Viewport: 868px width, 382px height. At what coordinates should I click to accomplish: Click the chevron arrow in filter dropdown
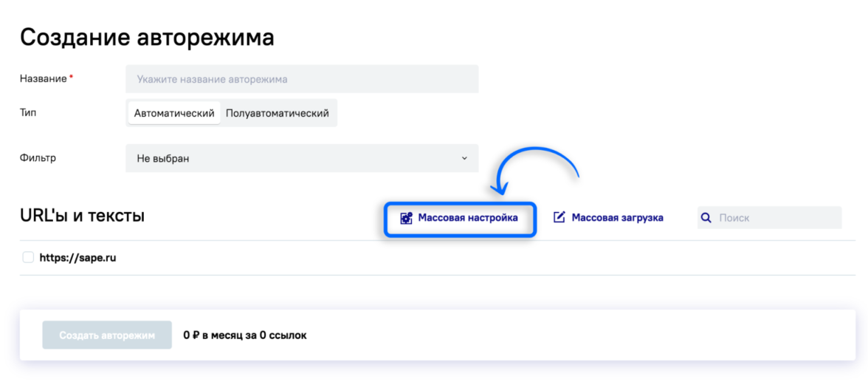(464, 158)
